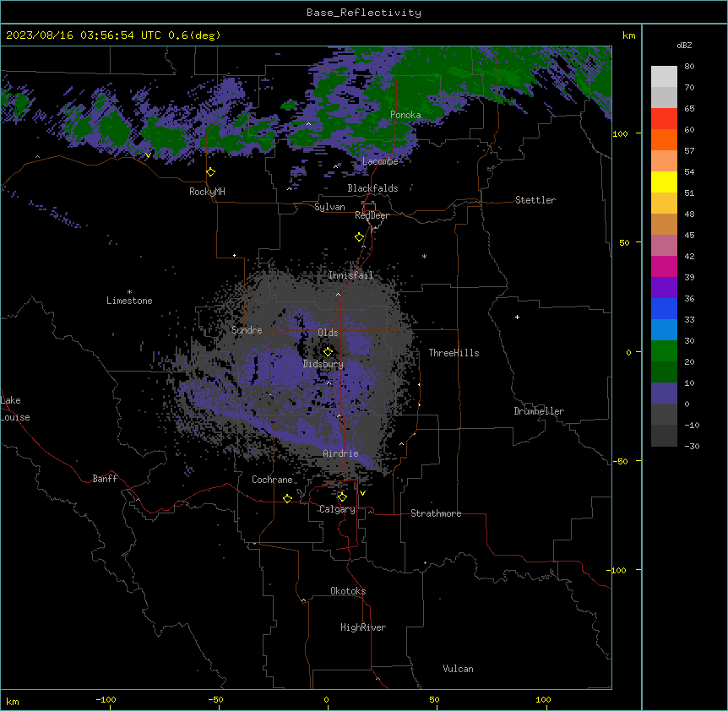Click the Limestone label
Viewport: 728px width, 711px height.
click(129, 301)
